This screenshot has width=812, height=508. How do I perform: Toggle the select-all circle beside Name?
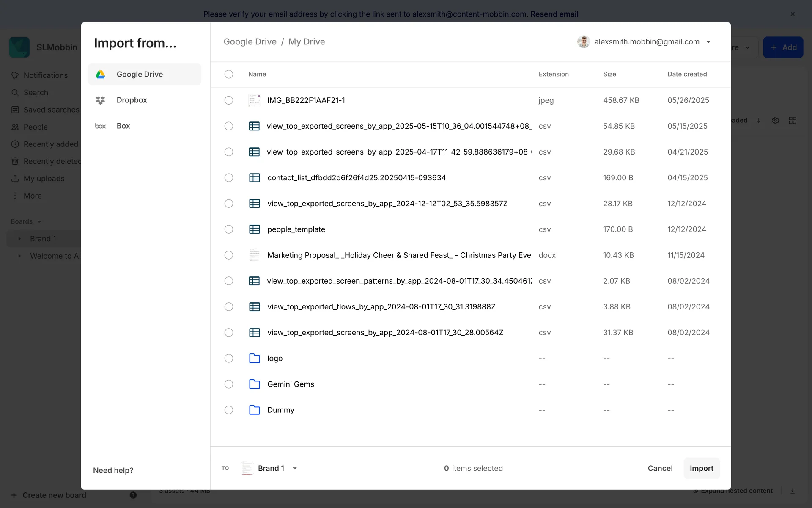tap(229, 74)
